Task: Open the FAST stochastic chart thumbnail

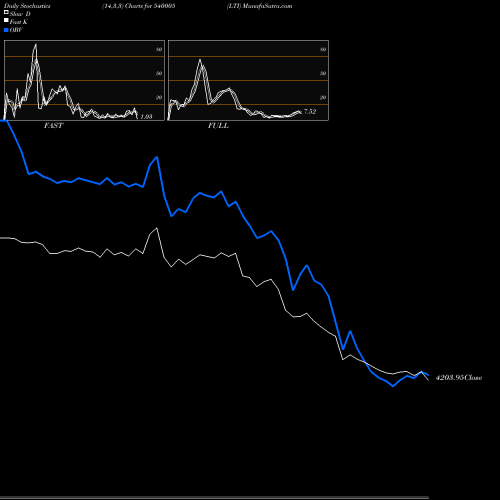Action: [x=84, y=80]
